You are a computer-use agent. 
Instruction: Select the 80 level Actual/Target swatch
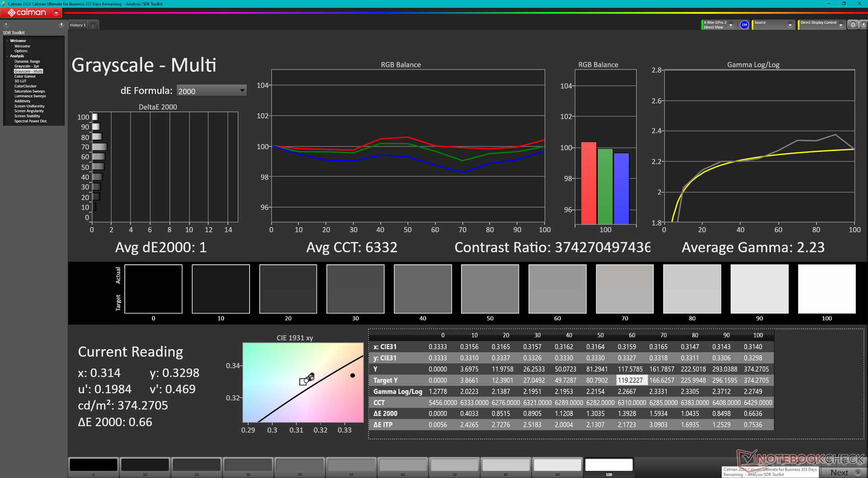692,289
